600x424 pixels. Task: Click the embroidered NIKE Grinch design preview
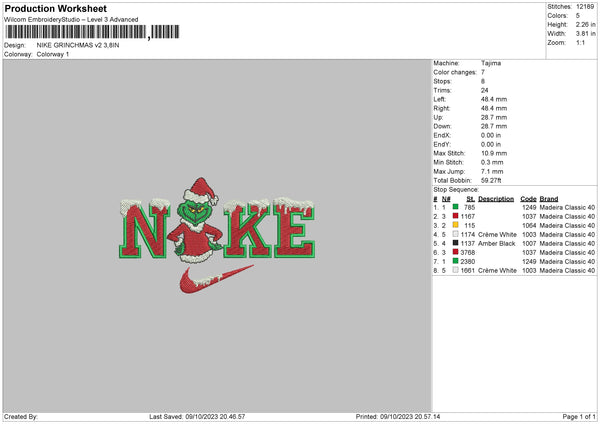coord(217,235)
